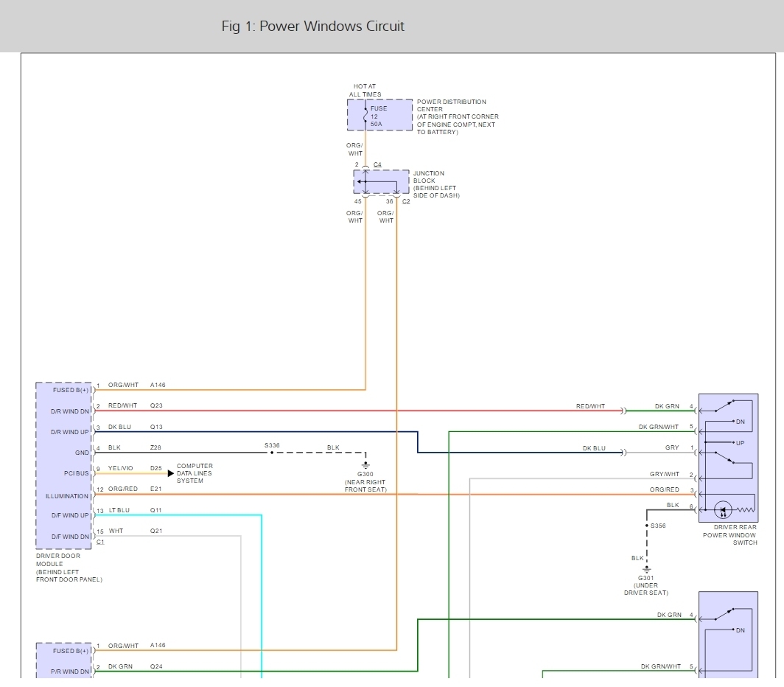Image resolution: width=784 pixels, height=687 pixels.
Task: Click the DN switch contact in driver rear switch
Action: 740,422
